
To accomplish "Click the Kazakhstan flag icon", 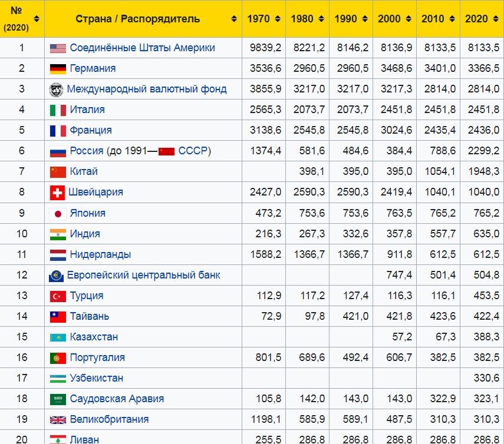I will tap(58, 337).
